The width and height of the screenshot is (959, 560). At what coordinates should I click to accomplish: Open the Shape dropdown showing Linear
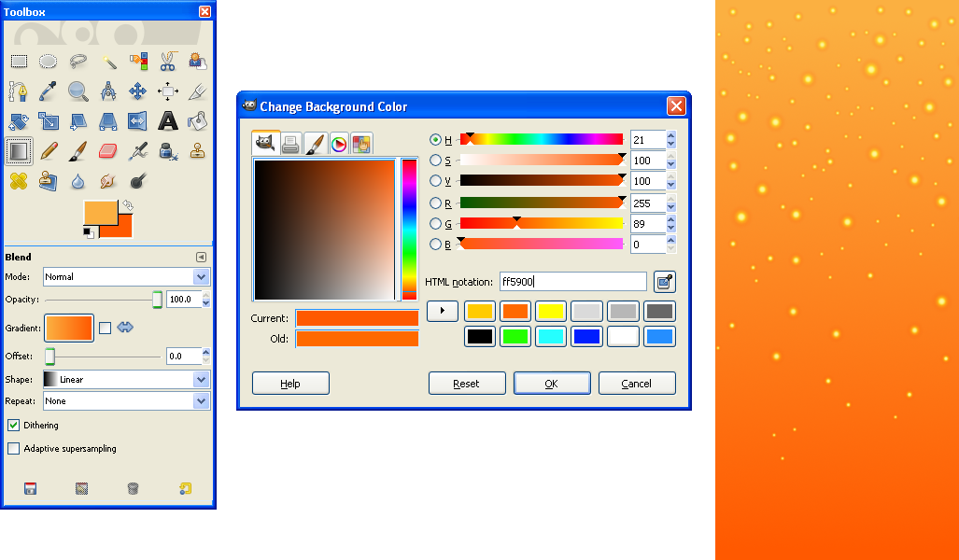tap(127, 379)
